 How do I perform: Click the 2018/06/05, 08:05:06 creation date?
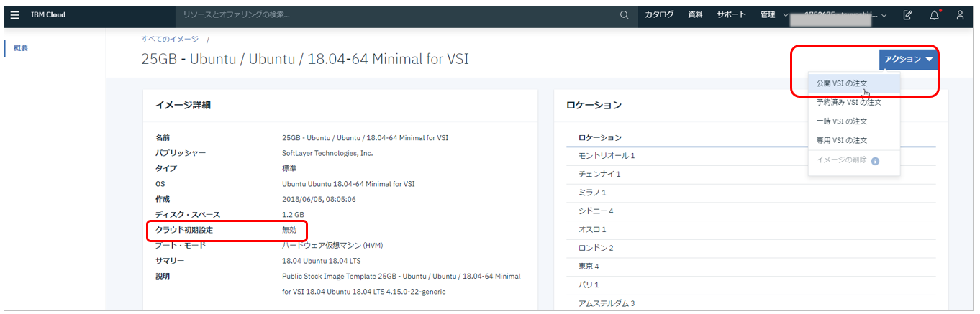point(319,199)
